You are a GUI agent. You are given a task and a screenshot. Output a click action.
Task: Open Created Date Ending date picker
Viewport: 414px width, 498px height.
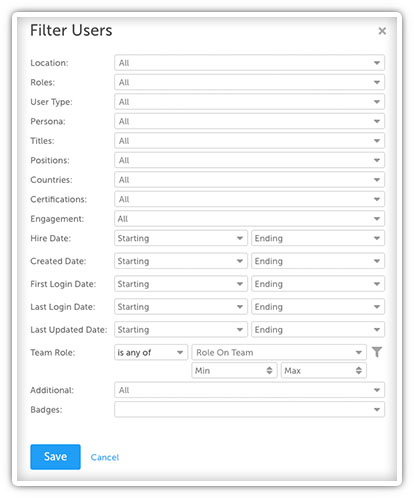pos(318,261)
